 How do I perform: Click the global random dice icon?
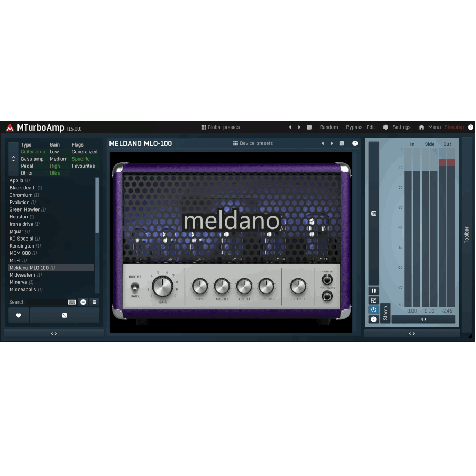point(309,127)
